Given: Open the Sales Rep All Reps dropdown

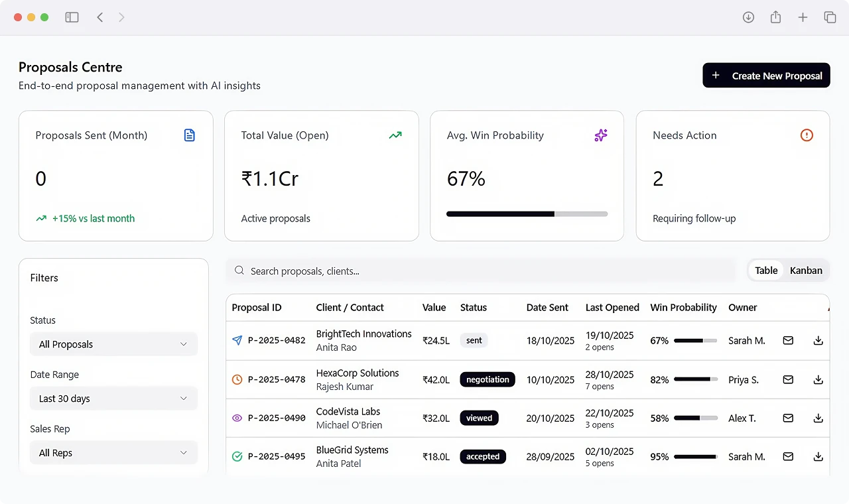Looking at the screenshot, I should tap(114, 453).
